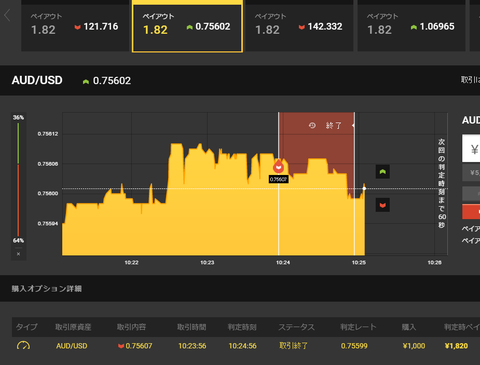The image size is (480, 365).
Task: Click the 取引終了 status cell
Action: coord(293,346)
